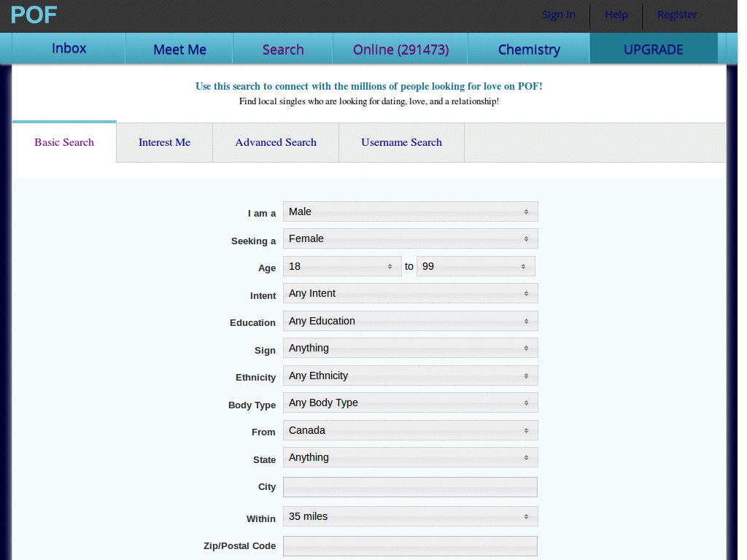Click the Online users counter
This screenshot has height=560, width=747.
click(399, 48)
